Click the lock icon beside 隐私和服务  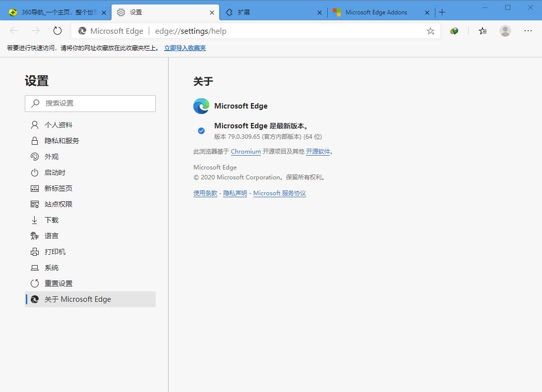[x=35, y=141]
